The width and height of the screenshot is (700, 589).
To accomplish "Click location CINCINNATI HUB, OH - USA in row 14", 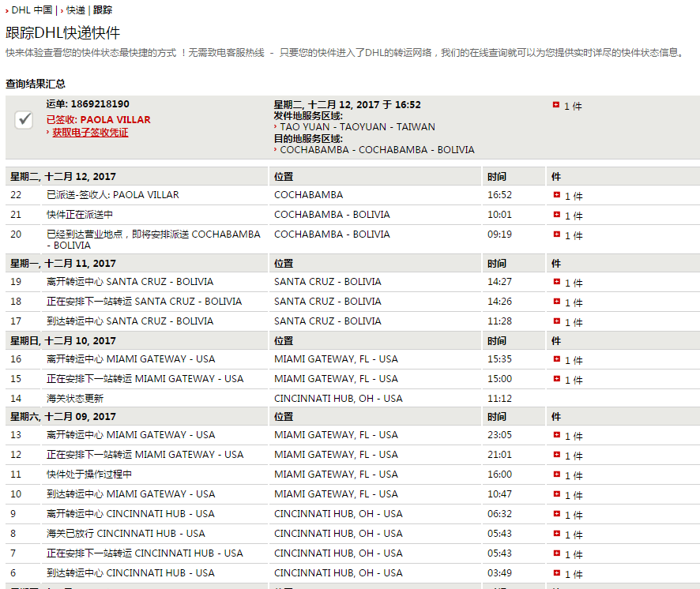I will [338, 398].
